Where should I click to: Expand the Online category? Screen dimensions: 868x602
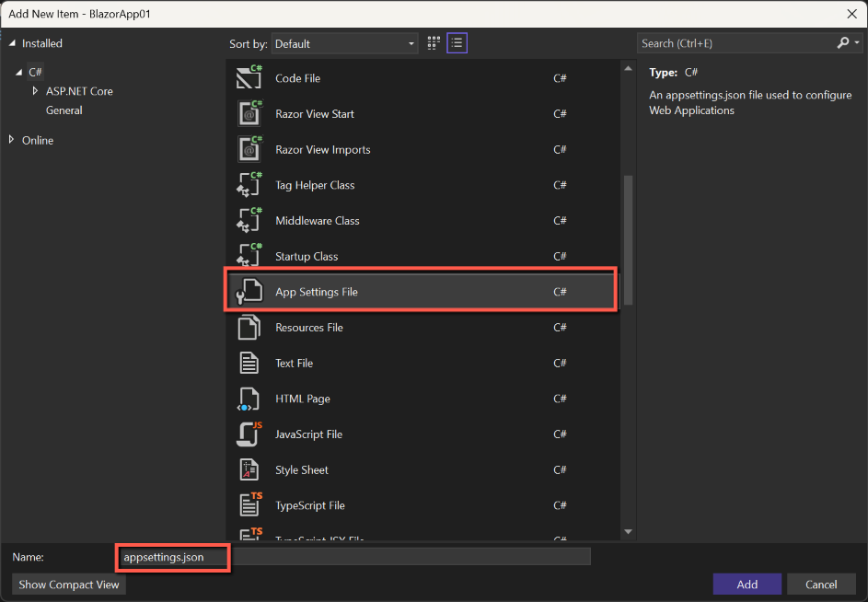coord(11,140)
